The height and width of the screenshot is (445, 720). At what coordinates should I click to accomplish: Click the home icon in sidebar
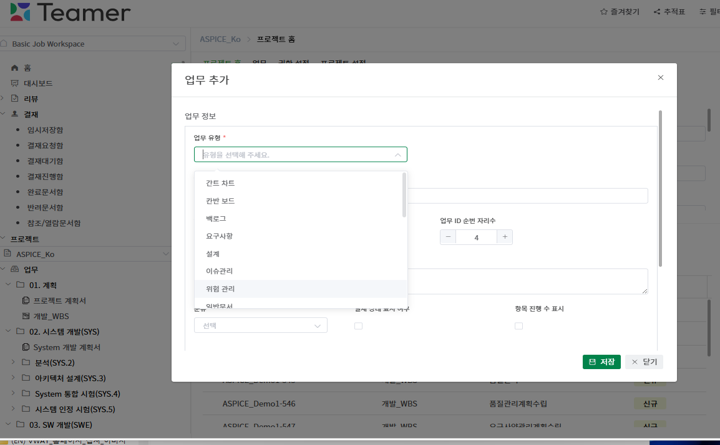[15, 68]
